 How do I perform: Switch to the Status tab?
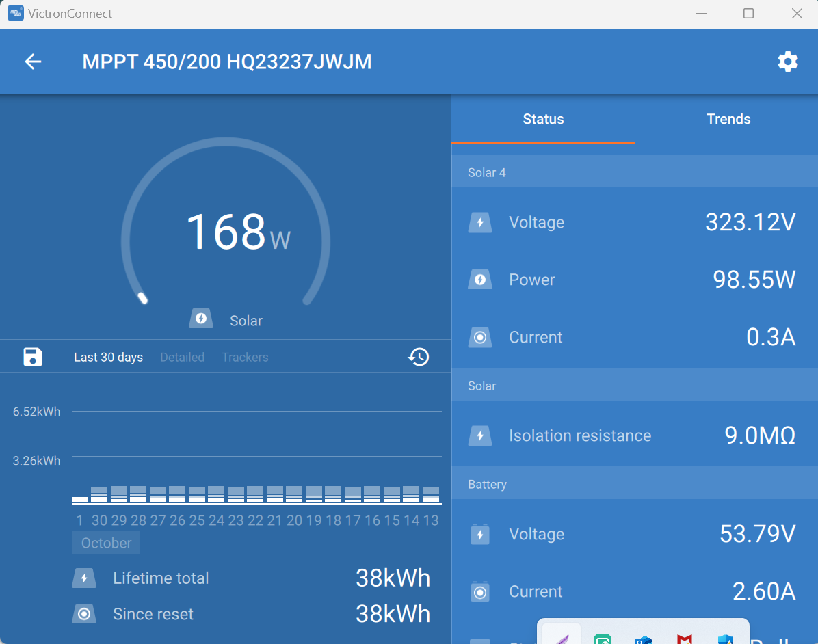(x=543, y=119)
